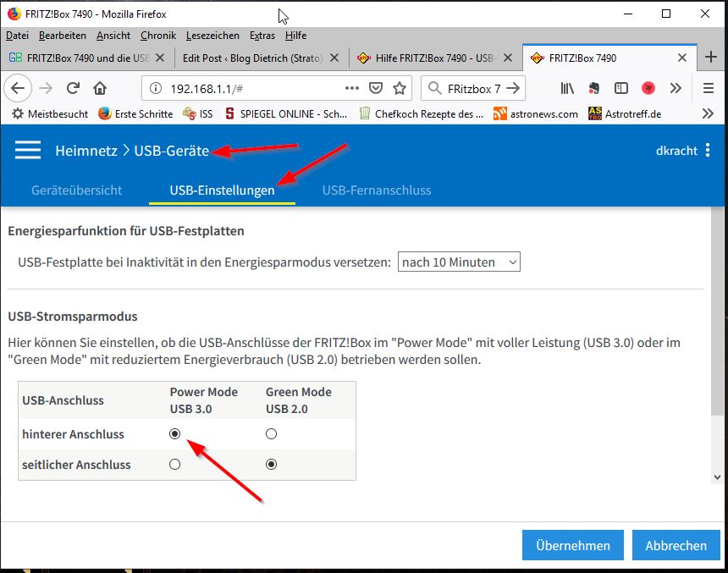Open the energy saving inactivity time dropdown
The width and height of the screenshot is (728, 573).
point(459,262)
